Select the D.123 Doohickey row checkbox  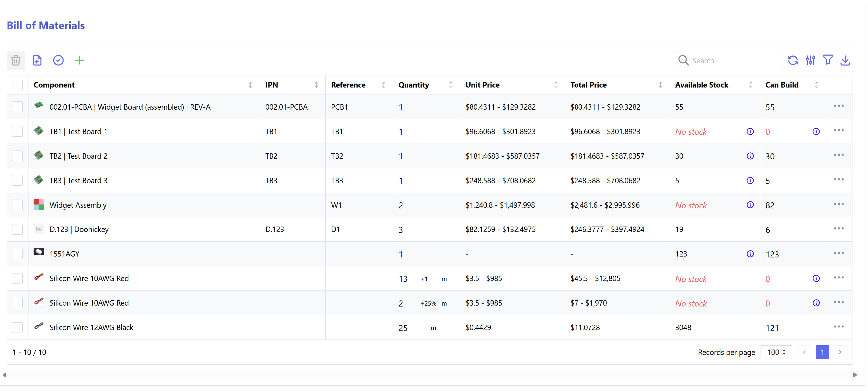pos(18,230)
